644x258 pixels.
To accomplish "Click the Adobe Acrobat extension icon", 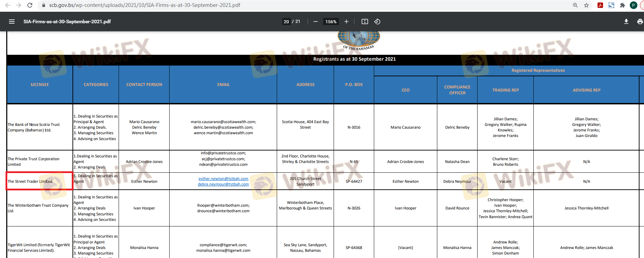I will point(600,5).
